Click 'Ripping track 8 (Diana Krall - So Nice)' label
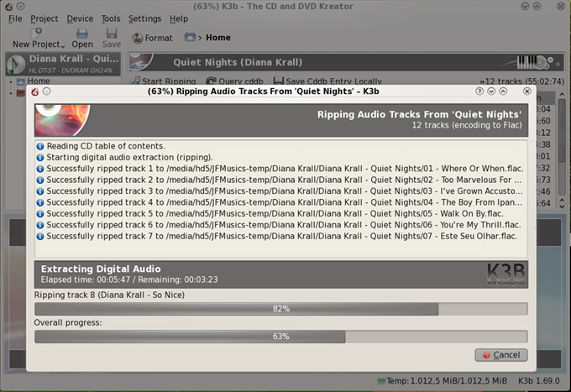The width and height of the screenshot is (571, 392). click(109, 295)
